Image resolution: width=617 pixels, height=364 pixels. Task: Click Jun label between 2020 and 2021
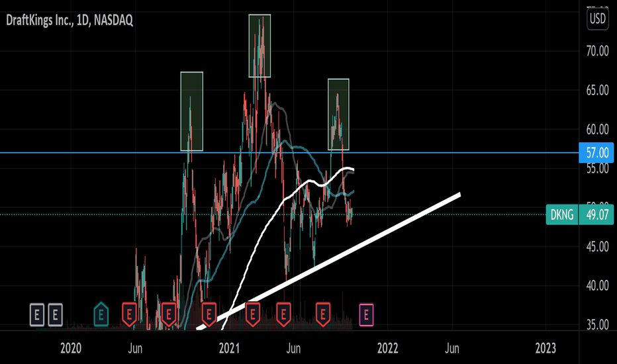coord(135,348)
